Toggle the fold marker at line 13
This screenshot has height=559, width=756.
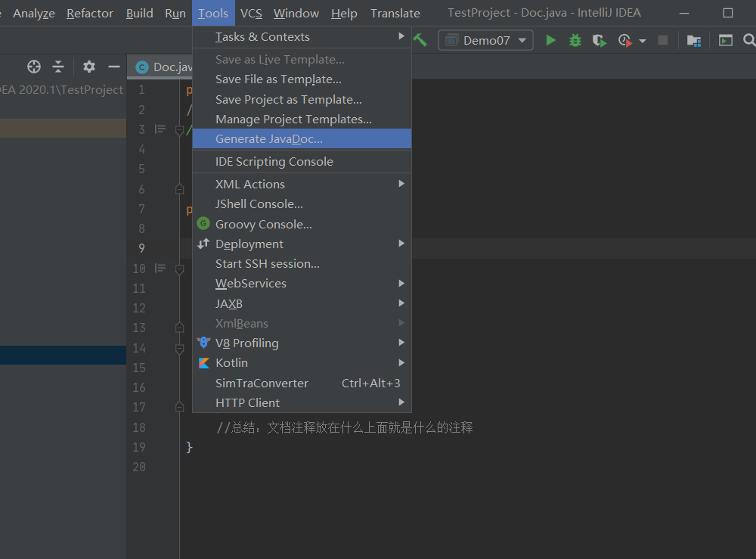click(x=179, y=328)
